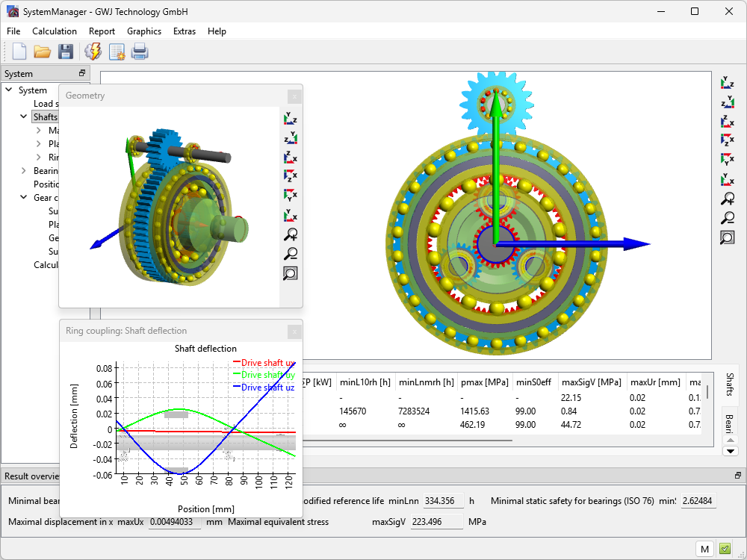Click the Open folder toolbar icon

pyautogui.click(x=42, y=52)
